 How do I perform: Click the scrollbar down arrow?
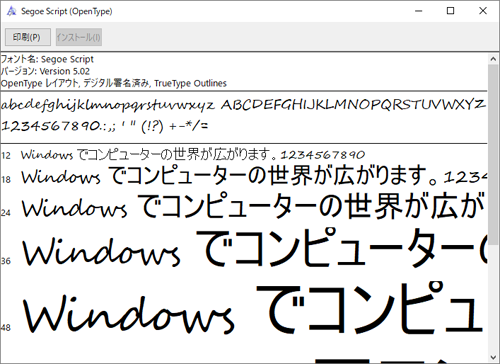point(493,358)
